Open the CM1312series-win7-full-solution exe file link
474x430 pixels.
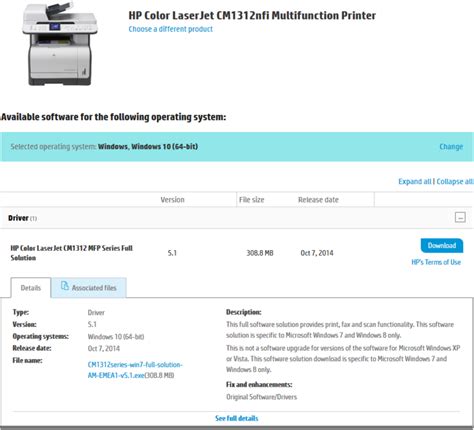tap(135, 370)
